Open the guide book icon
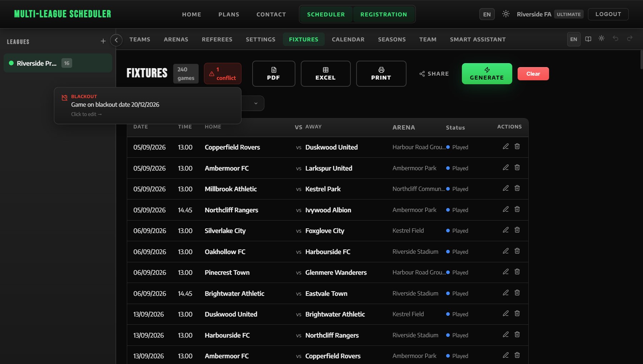The image size is (643, 364). pyautogui.click(x=588, y=39)
